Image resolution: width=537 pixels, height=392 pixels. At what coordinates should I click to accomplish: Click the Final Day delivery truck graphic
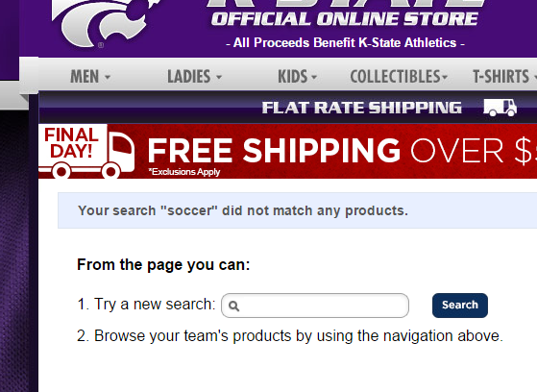click(86, 152)
